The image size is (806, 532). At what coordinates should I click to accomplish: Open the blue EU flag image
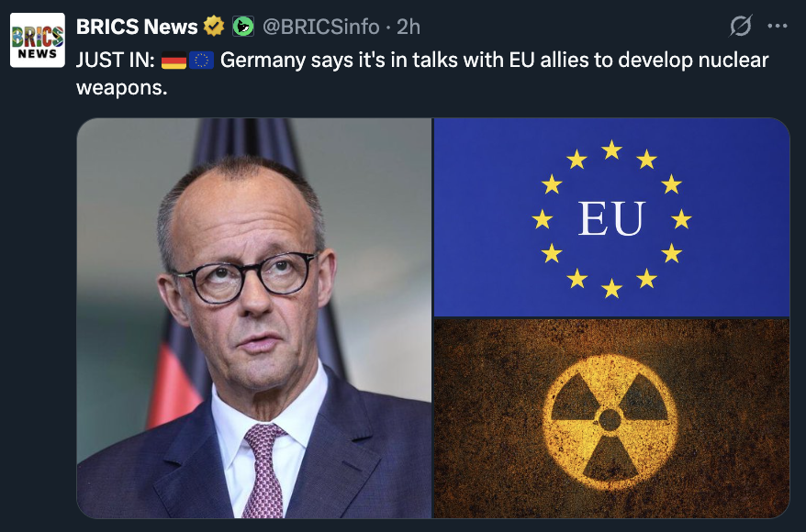tap(611, 217)
